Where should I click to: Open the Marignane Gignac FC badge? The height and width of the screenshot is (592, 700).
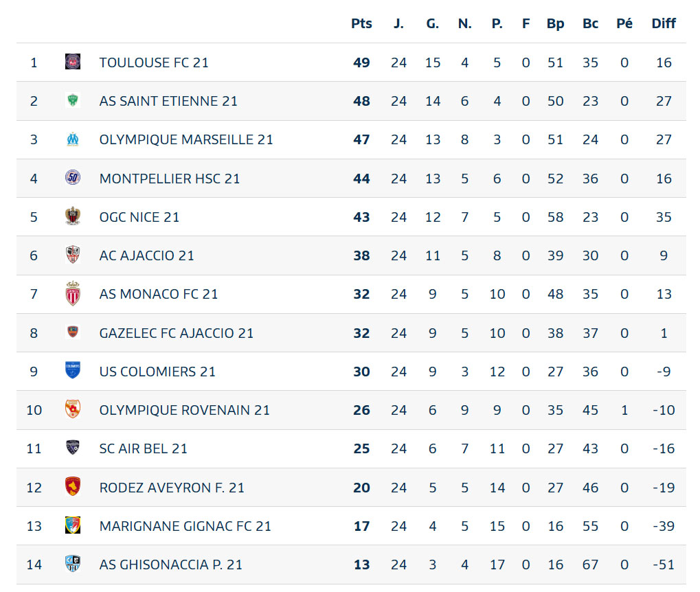coord(73,525)
